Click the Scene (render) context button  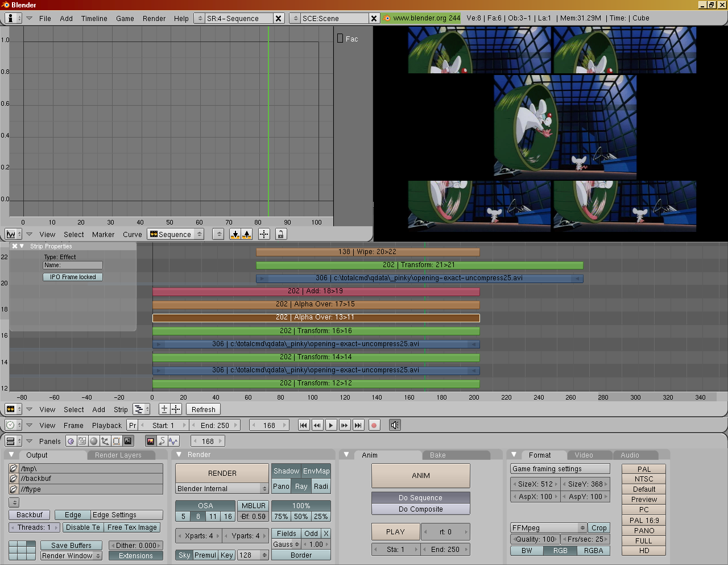point(128,441)
